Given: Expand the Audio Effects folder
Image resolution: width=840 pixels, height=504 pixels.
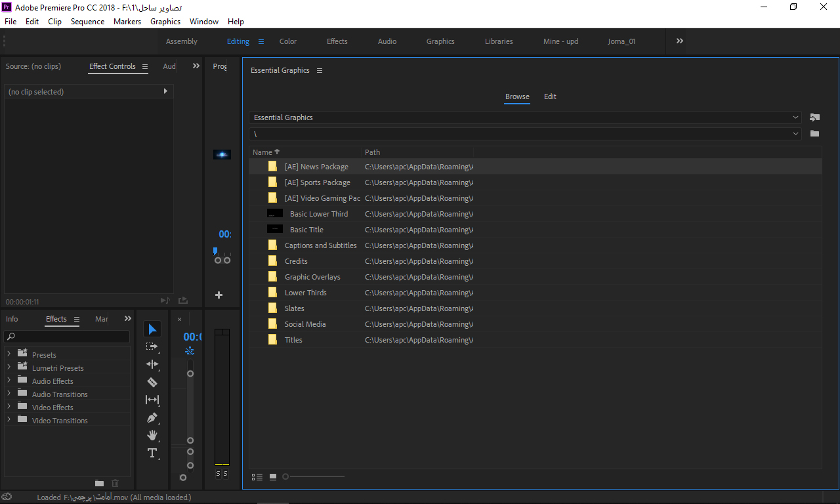Looking at the screenshot, I should click(9, 381).
